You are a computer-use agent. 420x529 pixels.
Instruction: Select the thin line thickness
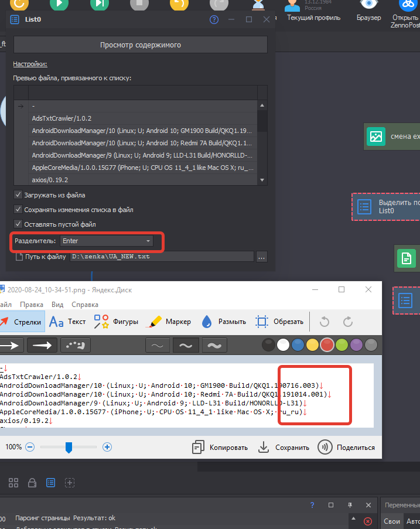[x=157, y=346]
